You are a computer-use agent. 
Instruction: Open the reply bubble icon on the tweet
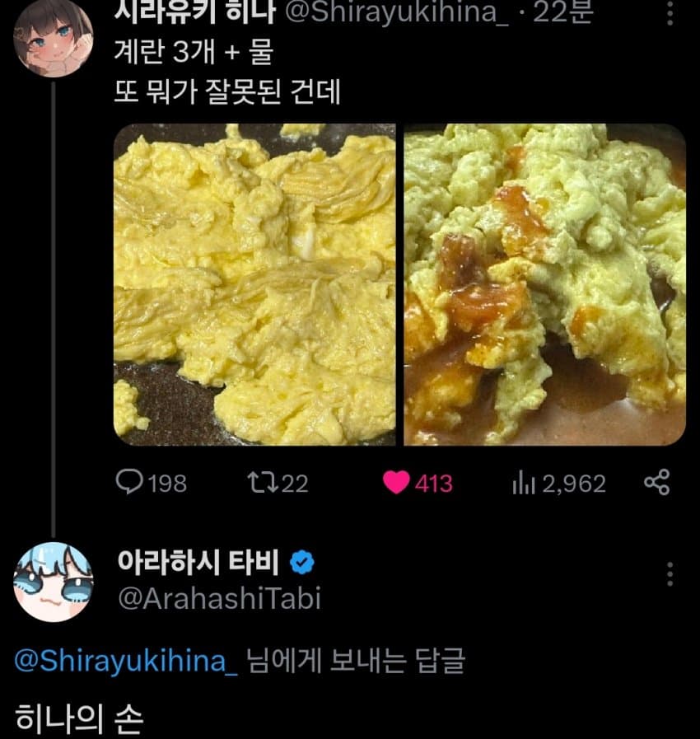(129, 483)
